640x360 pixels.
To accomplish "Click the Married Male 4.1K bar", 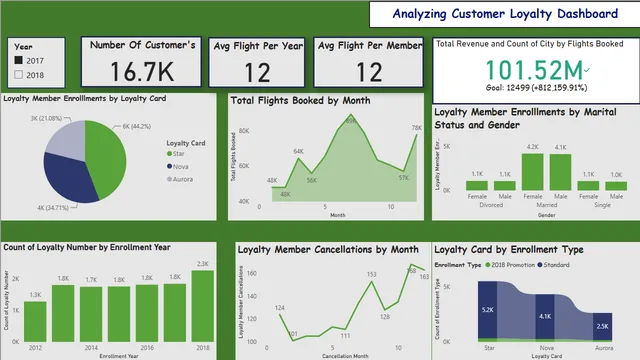I will (x=560, y=172).
